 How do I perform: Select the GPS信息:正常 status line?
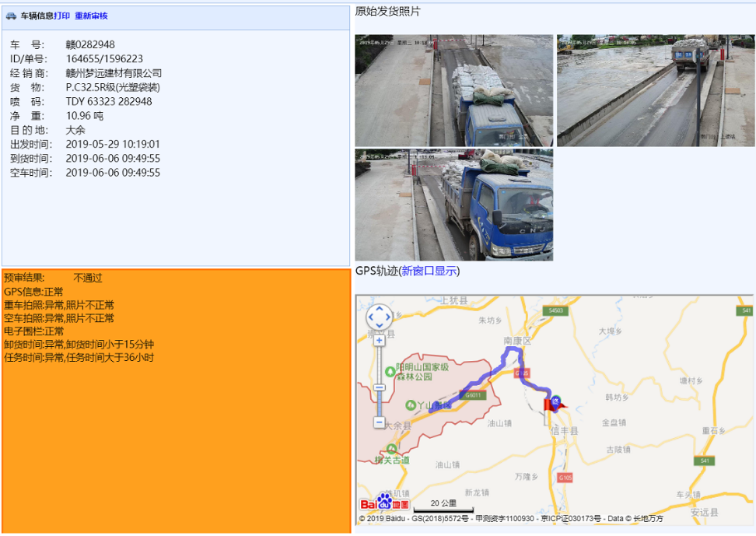(x=33, y=292)
